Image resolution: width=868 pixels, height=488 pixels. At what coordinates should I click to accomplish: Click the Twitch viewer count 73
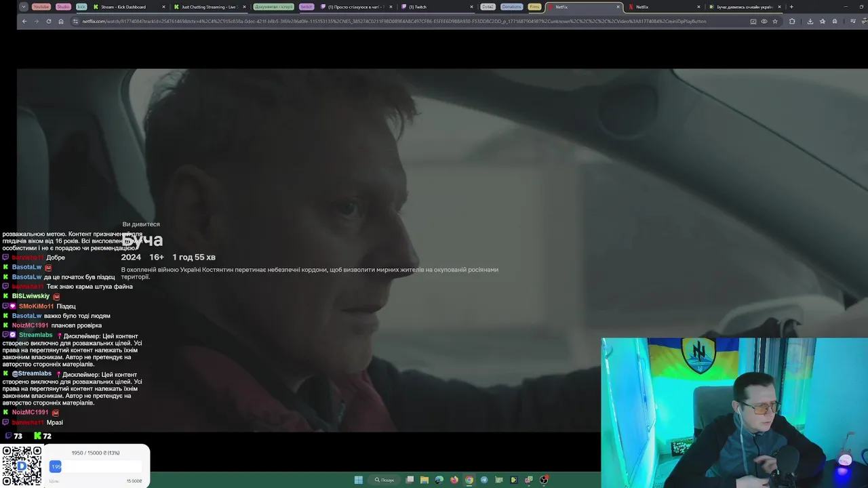[14, 436]
